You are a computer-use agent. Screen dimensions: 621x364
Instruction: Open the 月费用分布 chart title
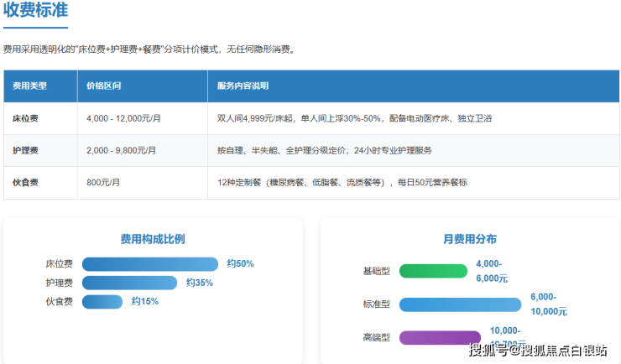pyautogui.click(x=469, y=239)
